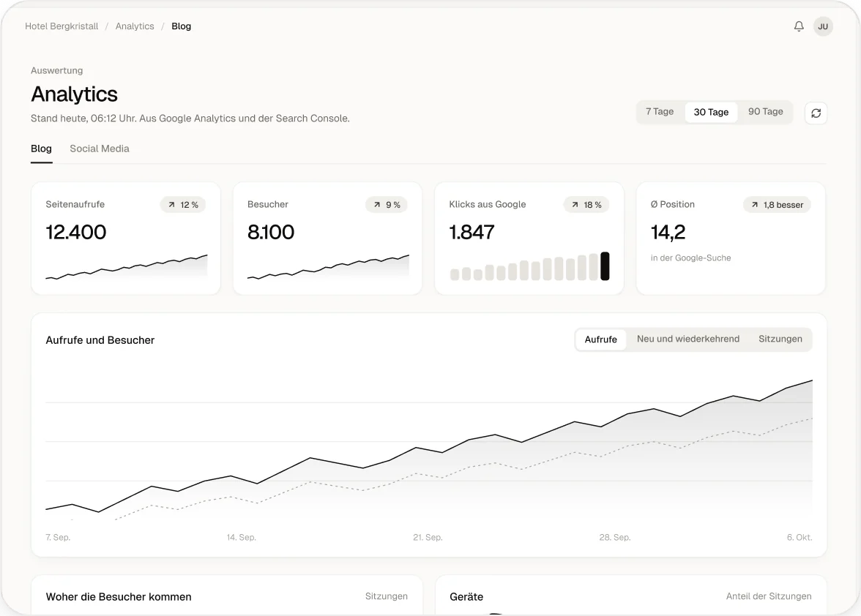The height and width of the screenshot is (616, 861).
Task: Click Woher die Besucher kommen heading
Action: coord(119,597)
